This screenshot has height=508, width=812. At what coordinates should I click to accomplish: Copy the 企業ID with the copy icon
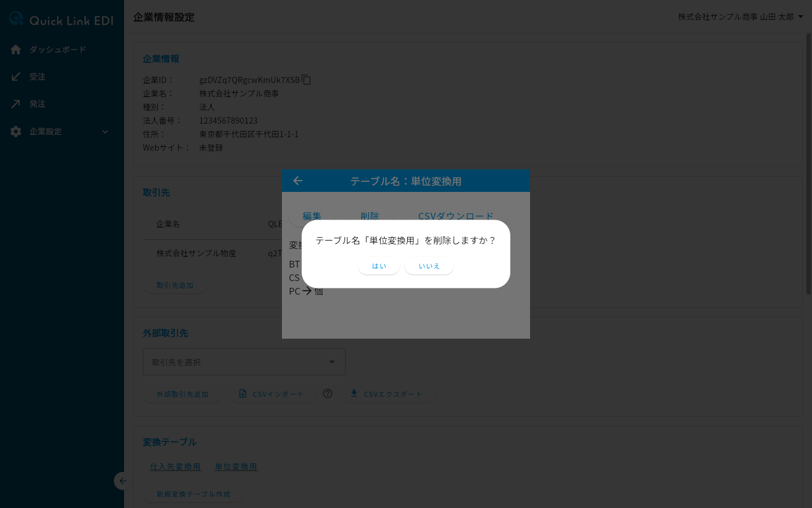(x=306, y=80)
